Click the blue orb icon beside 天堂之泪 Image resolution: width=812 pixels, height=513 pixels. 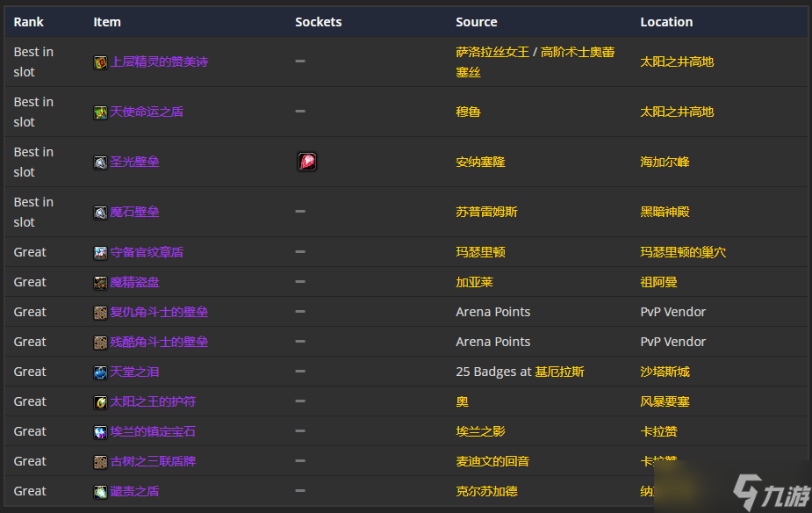point(100,372)
